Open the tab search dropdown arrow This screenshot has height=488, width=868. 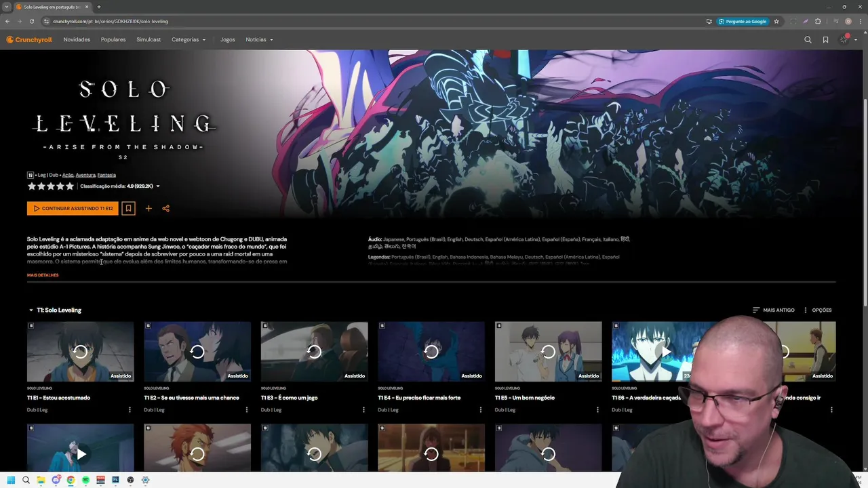(6, 7)
